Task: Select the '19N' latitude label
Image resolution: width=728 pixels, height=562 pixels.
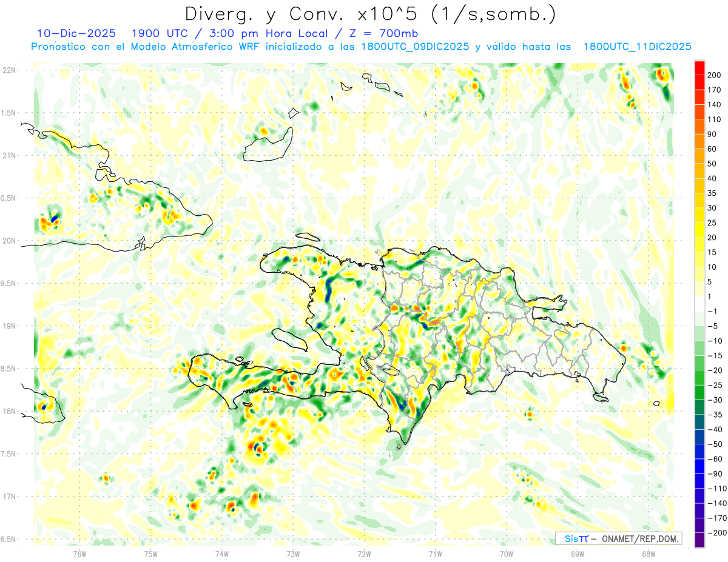Action: [8, 326]
